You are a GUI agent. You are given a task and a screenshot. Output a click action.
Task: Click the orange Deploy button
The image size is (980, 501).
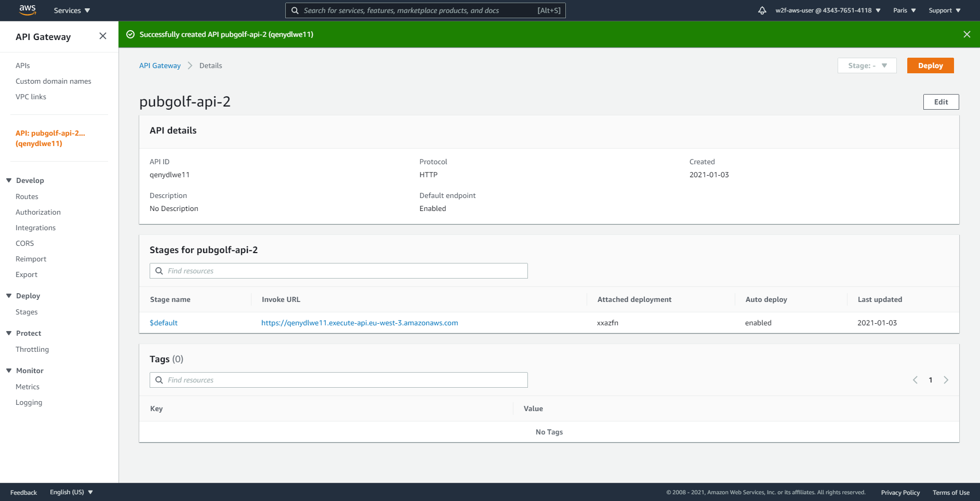click(x=930, y=65)
